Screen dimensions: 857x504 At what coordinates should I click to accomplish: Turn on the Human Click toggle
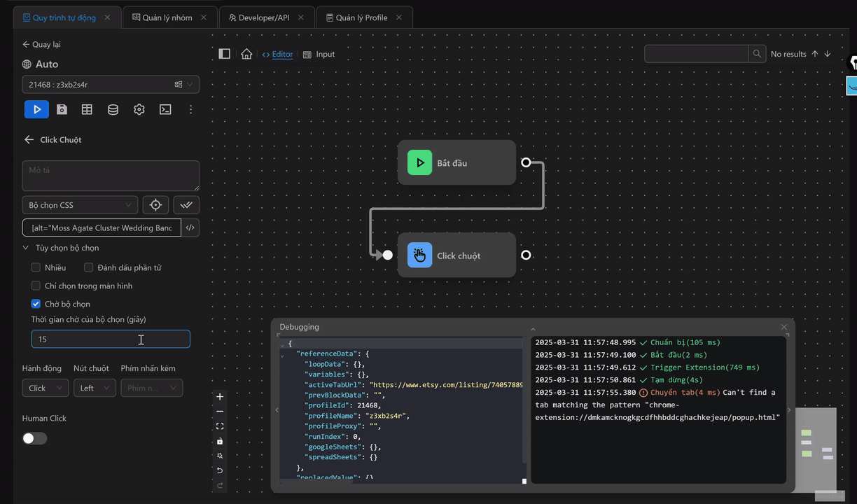coord(34,438)
